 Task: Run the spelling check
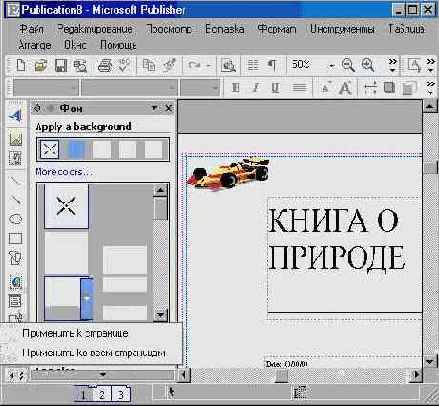tap(124, 65)
